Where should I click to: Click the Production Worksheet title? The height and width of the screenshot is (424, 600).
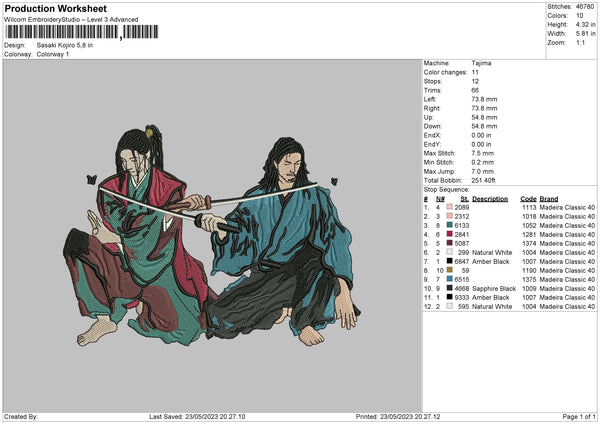pos(55,8)
